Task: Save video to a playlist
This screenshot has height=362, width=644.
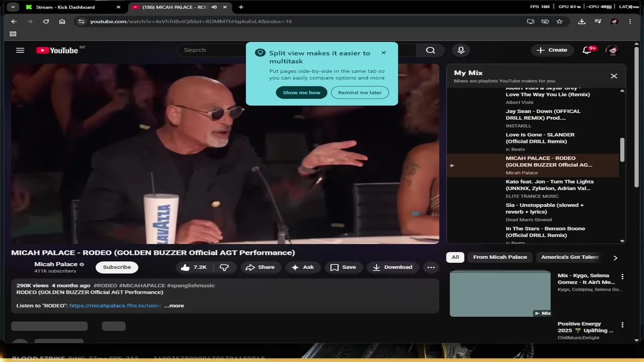Action: pos(343,267)
